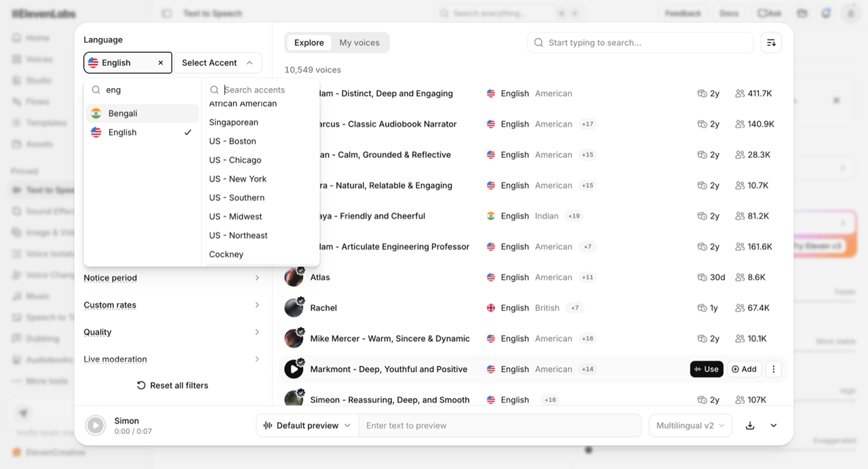The image size is (868, 469).
Task: Select 'Classic Audiobook Narrator' voice row
Action: 534,124
